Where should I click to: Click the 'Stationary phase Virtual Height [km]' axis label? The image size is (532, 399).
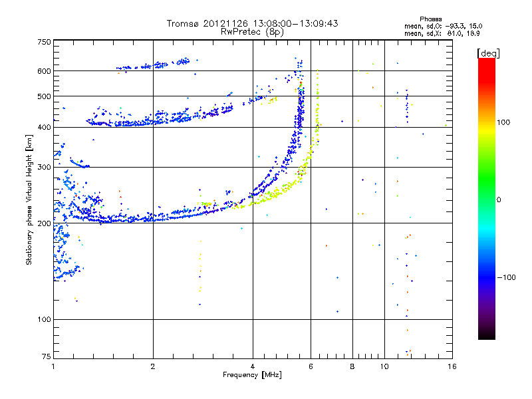(x=29, y=199)
